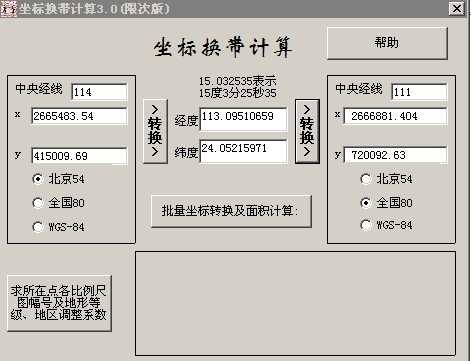Image resolution: width=471 pixels, height=361 pixels.
Task: Click left panel 中央经线 label
Action: point(39,89)
